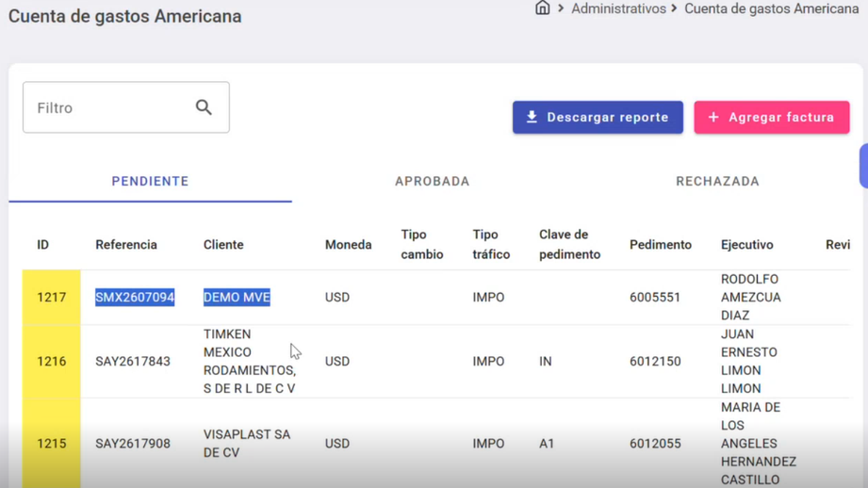Click the DEMO MVE client cell
The height and width of the screenshot is (488, 868).
pyautogui.click(x=237, y=297)
